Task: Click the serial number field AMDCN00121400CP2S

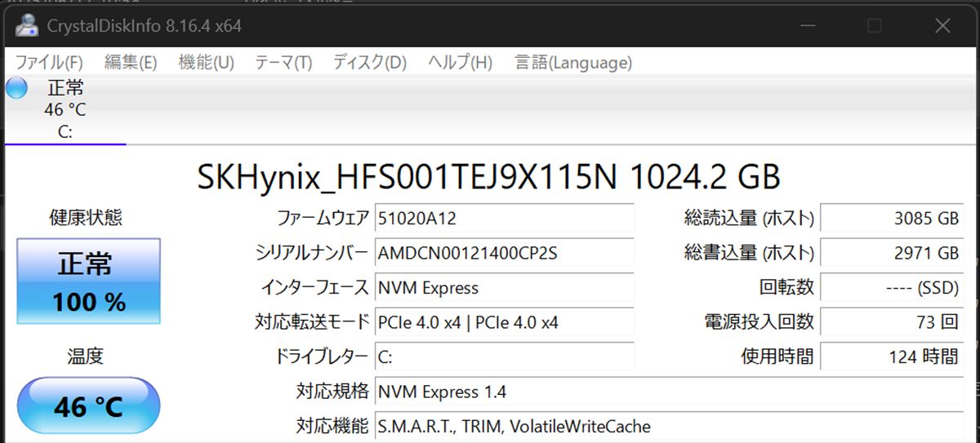Action: 505,253
